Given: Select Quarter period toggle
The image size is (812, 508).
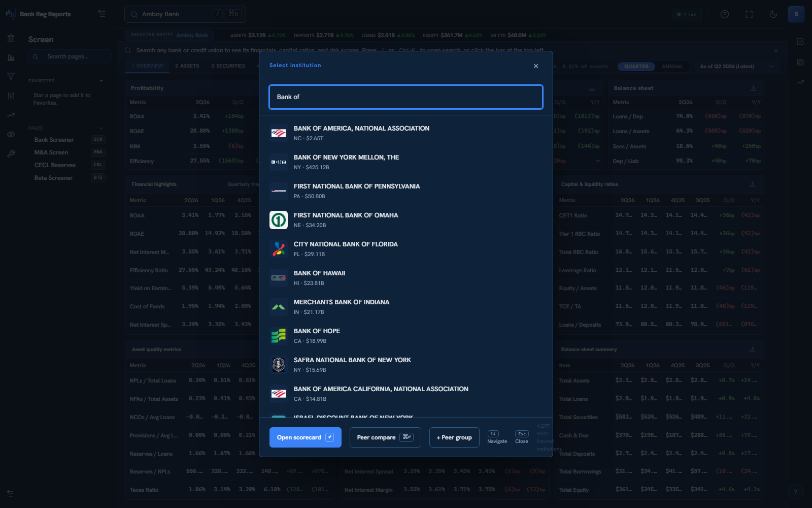Looking at the screenshot, I should coord(636,67).
